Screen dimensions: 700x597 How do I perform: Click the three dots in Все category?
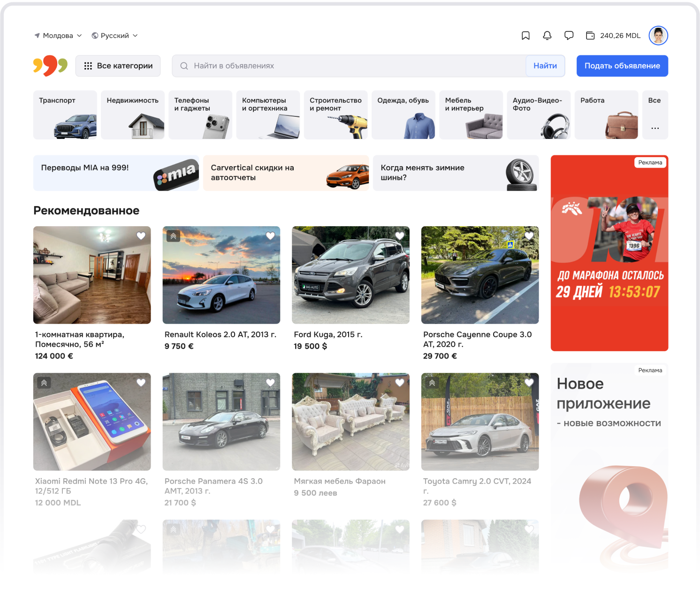point(655,128)
